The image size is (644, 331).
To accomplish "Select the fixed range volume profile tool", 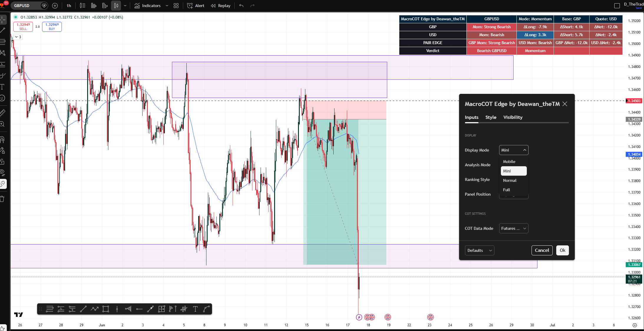I will tap(173, 309).
